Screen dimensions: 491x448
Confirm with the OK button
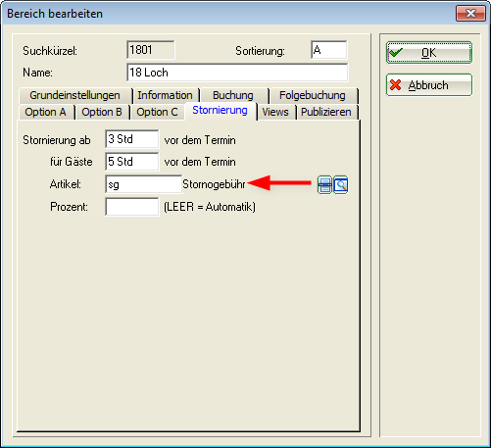(x=429, y=53)
